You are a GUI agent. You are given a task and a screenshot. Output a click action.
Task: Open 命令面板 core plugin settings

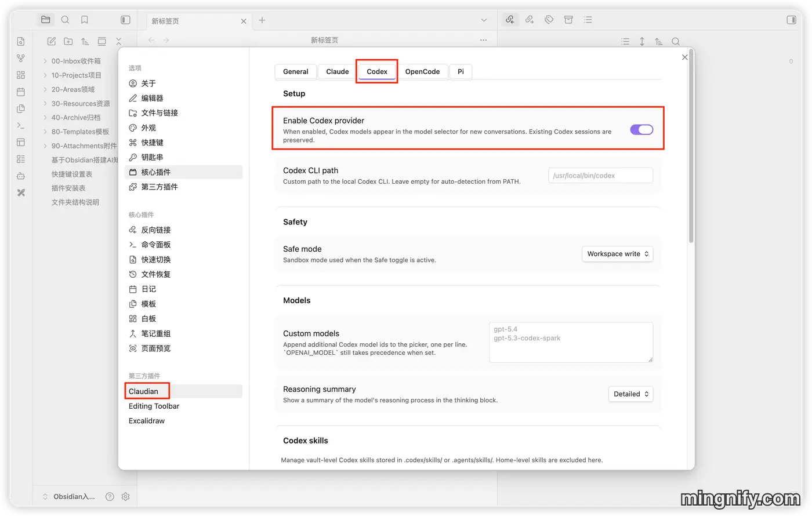183,245
